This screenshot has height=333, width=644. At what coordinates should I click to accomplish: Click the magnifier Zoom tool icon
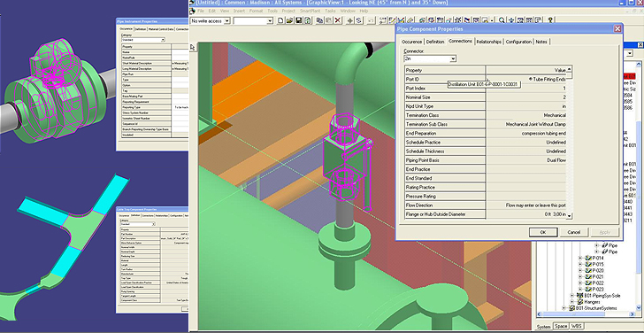(502, 20)
